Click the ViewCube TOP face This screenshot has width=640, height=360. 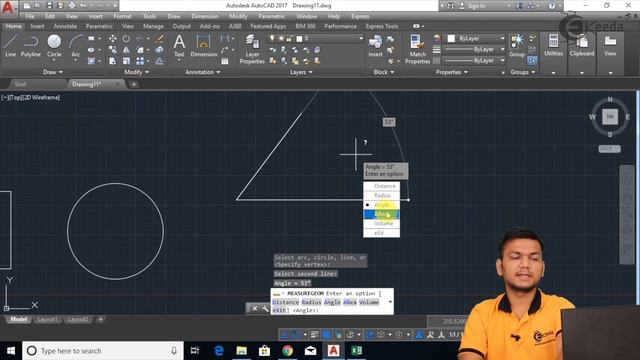coord(610,117)
